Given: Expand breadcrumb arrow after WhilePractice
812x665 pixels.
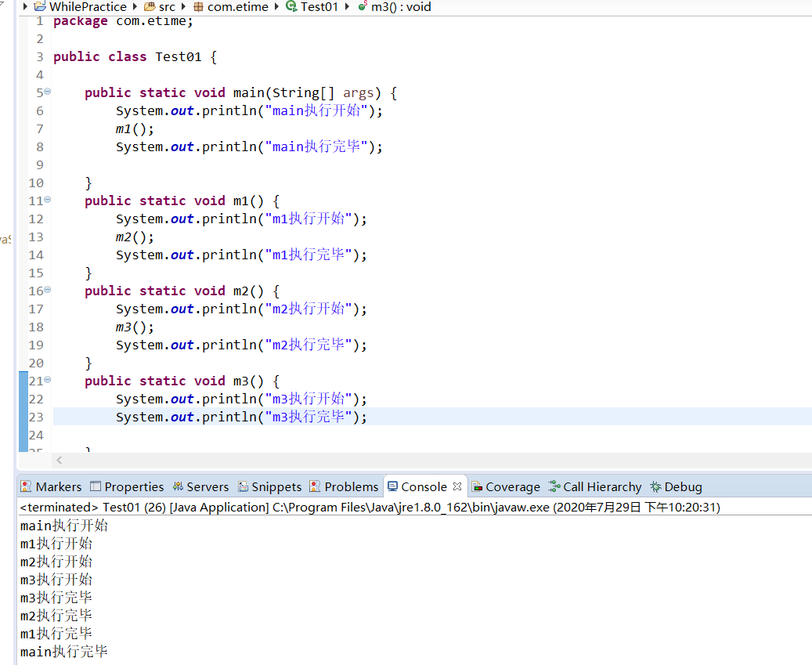Looking at the screenshot, I should click(135, 7).
